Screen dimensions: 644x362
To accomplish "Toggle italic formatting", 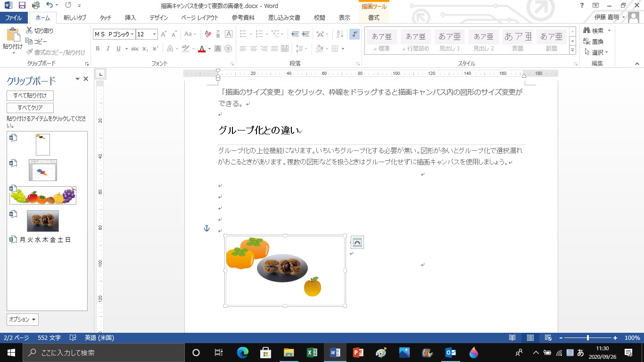I will [108, 49].
